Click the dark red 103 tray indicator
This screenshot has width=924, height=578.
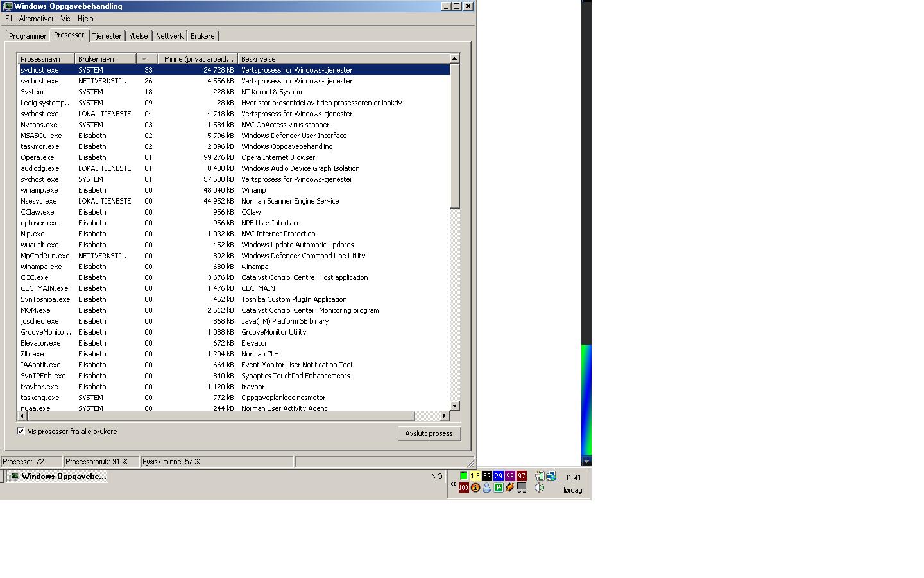coord(463,487)
